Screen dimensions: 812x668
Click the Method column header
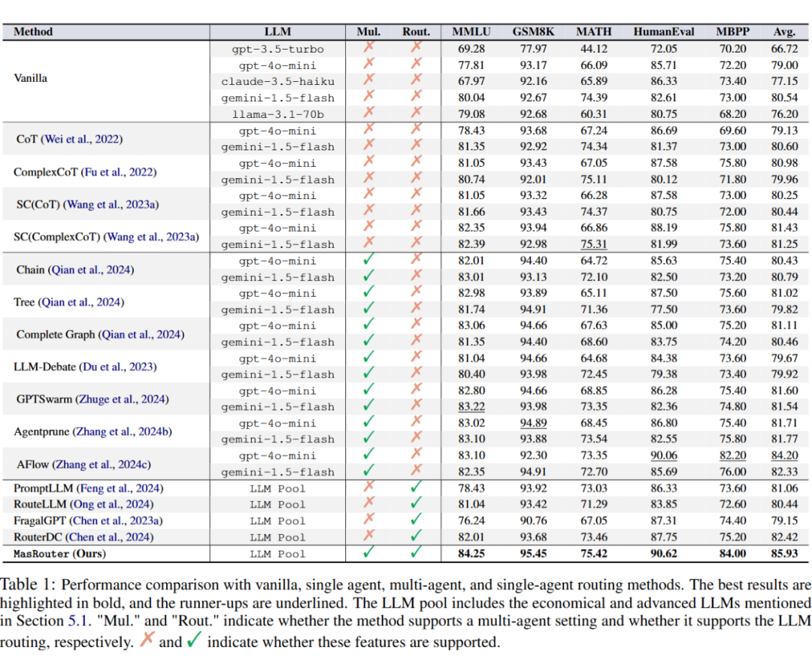[33, 32]
